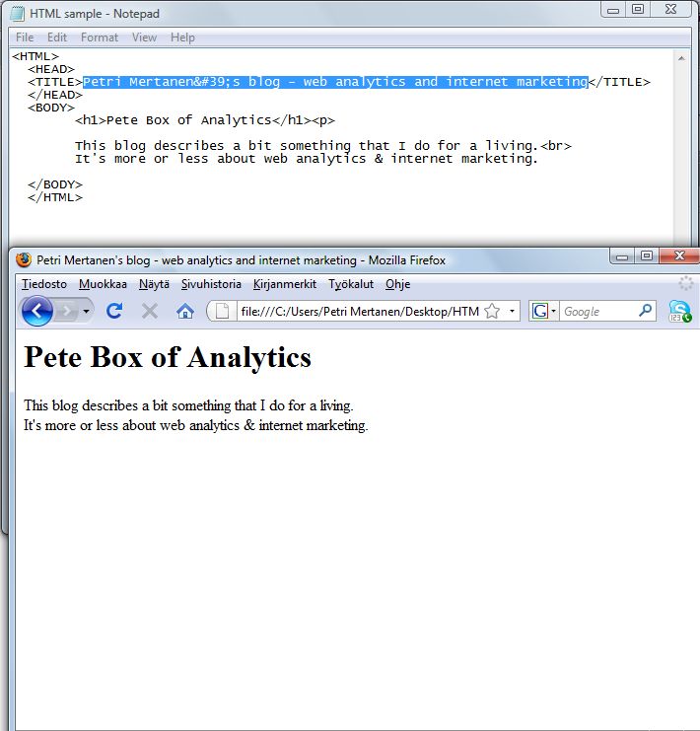Click the Firefox window title text
The image size is (700, 731).
pos(241,260)
